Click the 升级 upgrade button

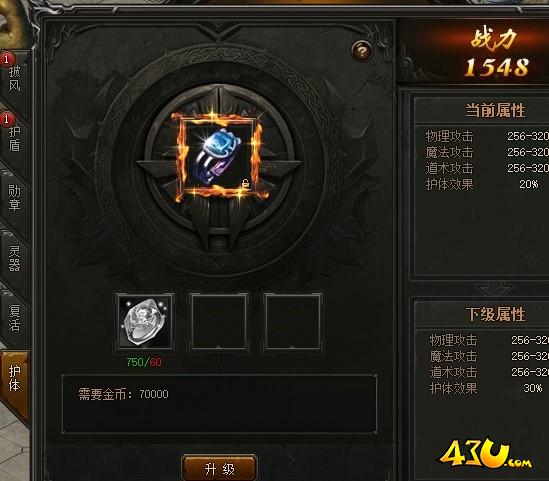point(220,469)
